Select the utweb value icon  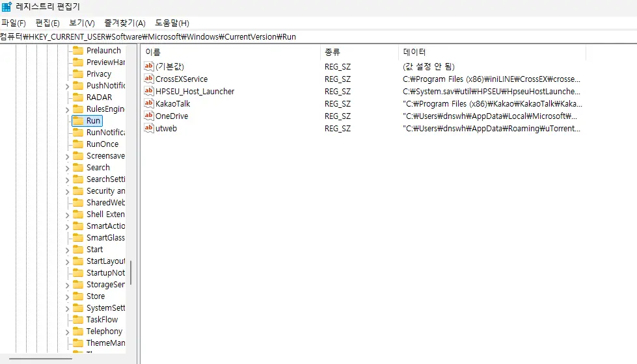point(148,128)
